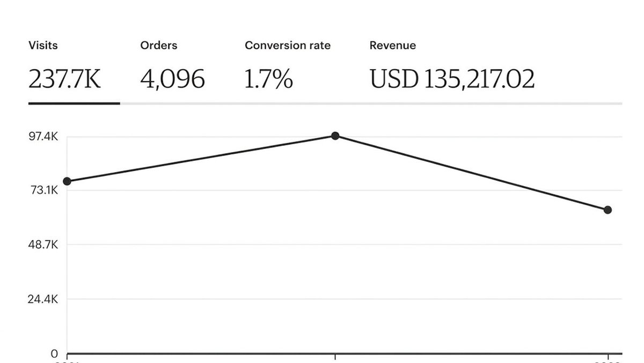Click the 73.1K axis label
Screen dimensions: 644x363
(x=43, y=190)
